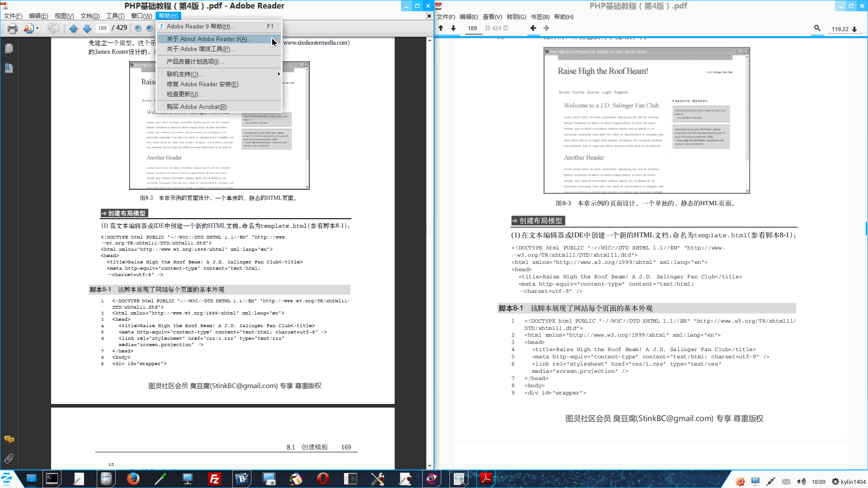Open the Pages panel icon in left sidebar

(9, 48)
